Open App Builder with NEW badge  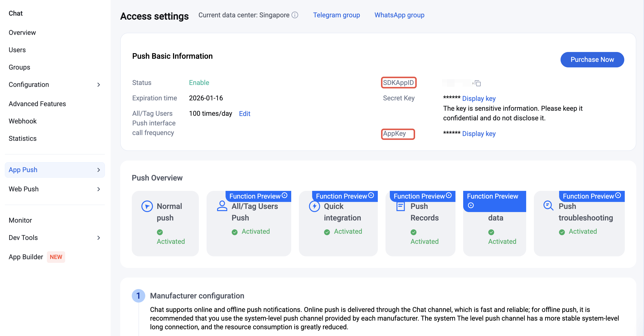pos(26,257)
